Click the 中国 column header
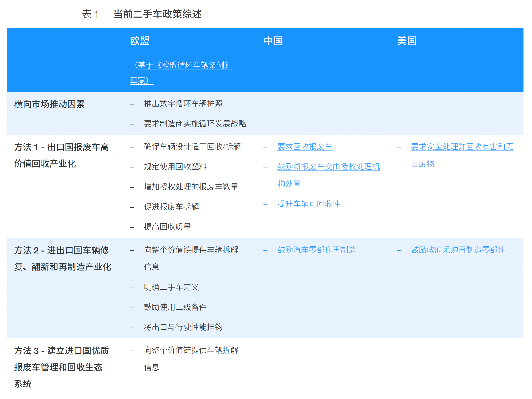This screenshot has width=532, height=399. pyautogui.click(x=273, y=41)
